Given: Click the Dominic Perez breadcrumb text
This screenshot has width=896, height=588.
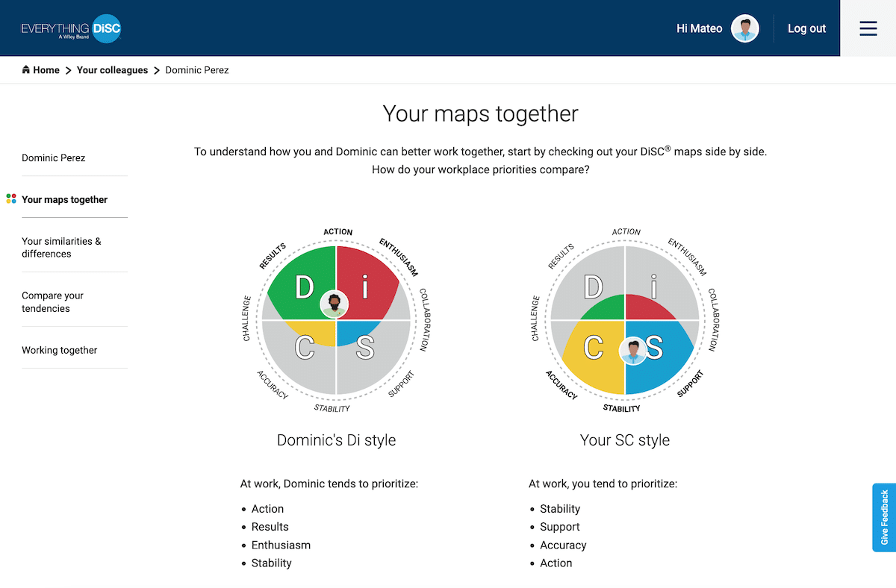Looking at the screenshot, I should (x=197, y=70).
